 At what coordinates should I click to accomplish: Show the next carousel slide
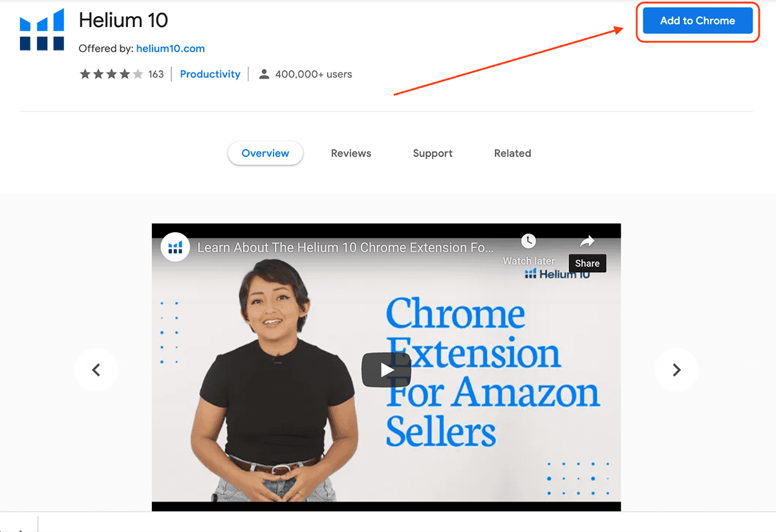pos(676,370)
